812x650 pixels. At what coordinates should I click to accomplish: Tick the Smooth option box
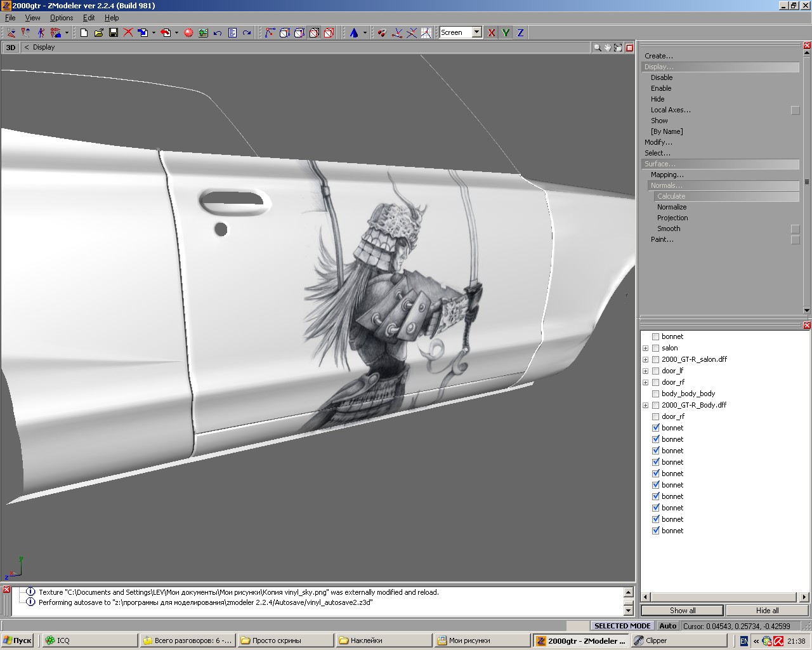795,229
